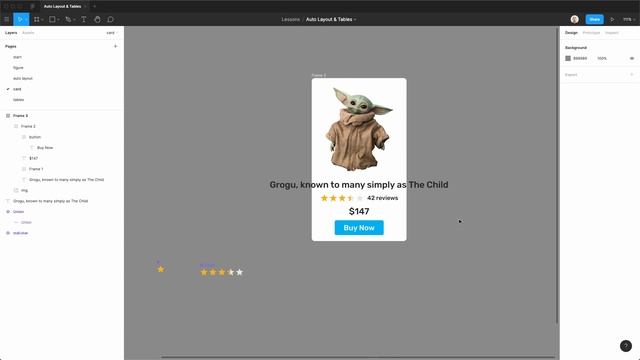Click the single star component on canvas
640x360 pixels.
pos(161,269)
